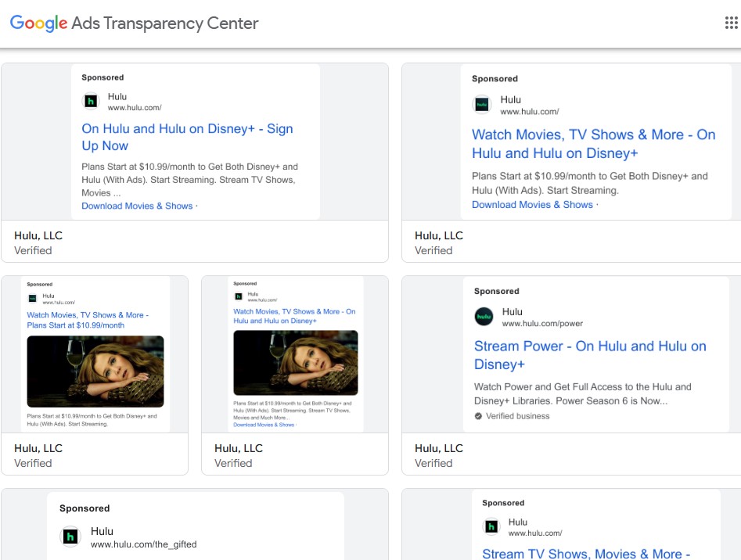Click the Hulu logo in the Sign Up Now ad
The width and height of the screenshot is (741, 560).
tap(91, 101)
